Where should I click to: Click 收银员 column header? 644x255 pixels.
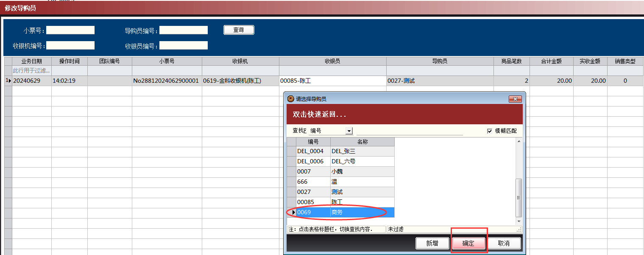[333, 61]
